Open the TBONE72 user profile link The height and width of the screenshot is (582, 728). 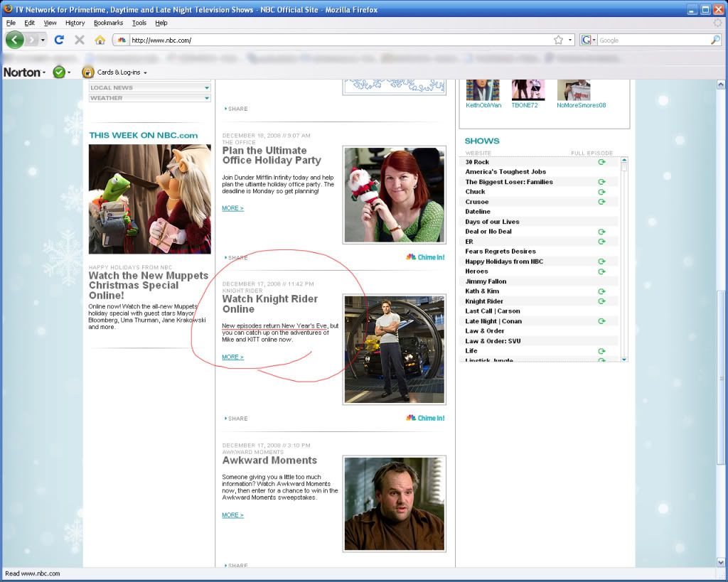click(525, 105)
